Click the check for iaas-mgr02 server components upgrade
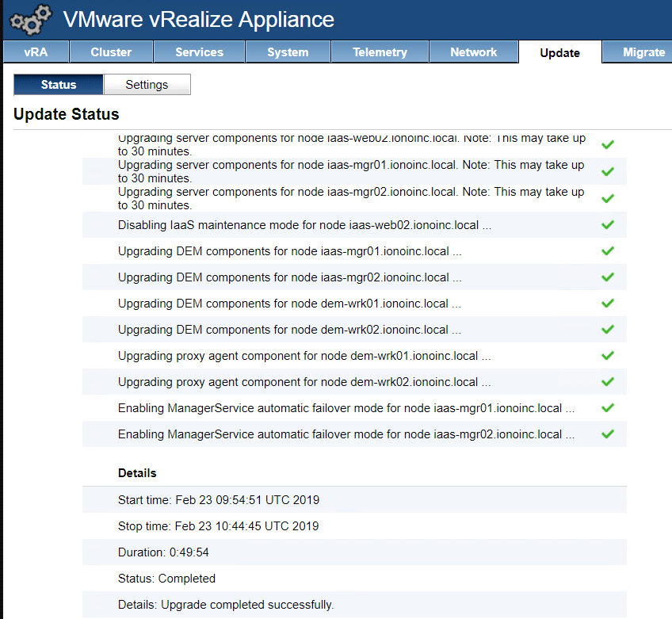This screenshot has height=619, width=672. (608, 197)
